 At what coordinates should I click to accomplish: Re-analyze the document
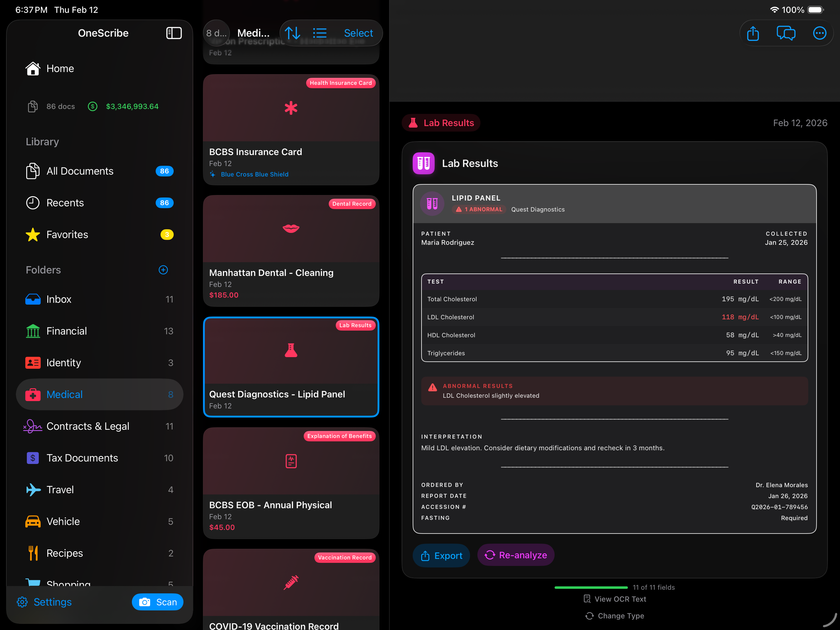516,555
